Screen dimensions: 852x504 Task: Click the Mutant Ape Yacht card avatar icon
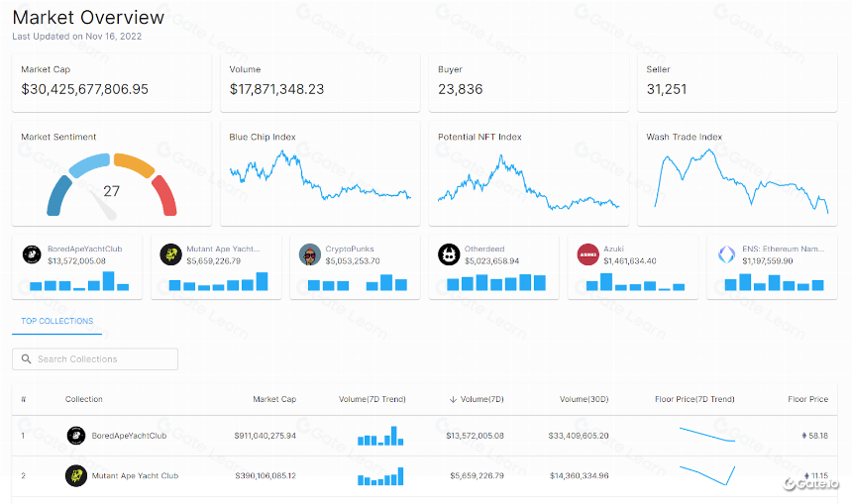click(x=170, y=254)
